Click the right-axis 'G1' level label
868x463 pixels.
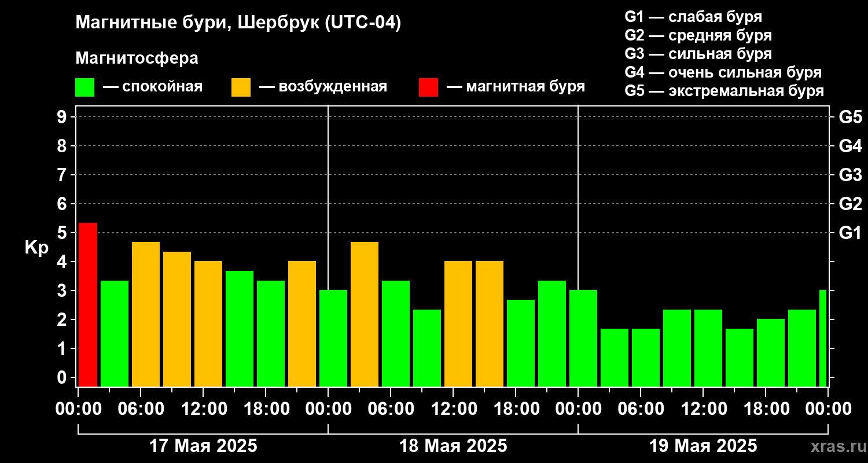click(x=850, y=233)
